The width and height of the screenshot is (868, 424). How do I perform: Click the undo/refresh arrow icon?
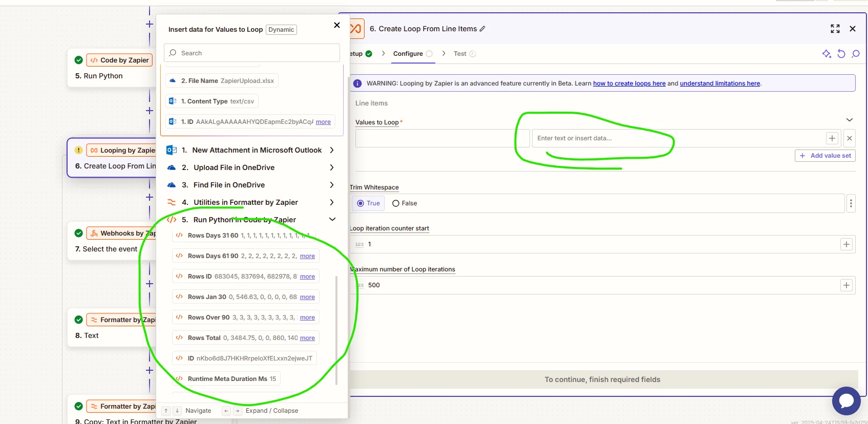tap(841, 54)
